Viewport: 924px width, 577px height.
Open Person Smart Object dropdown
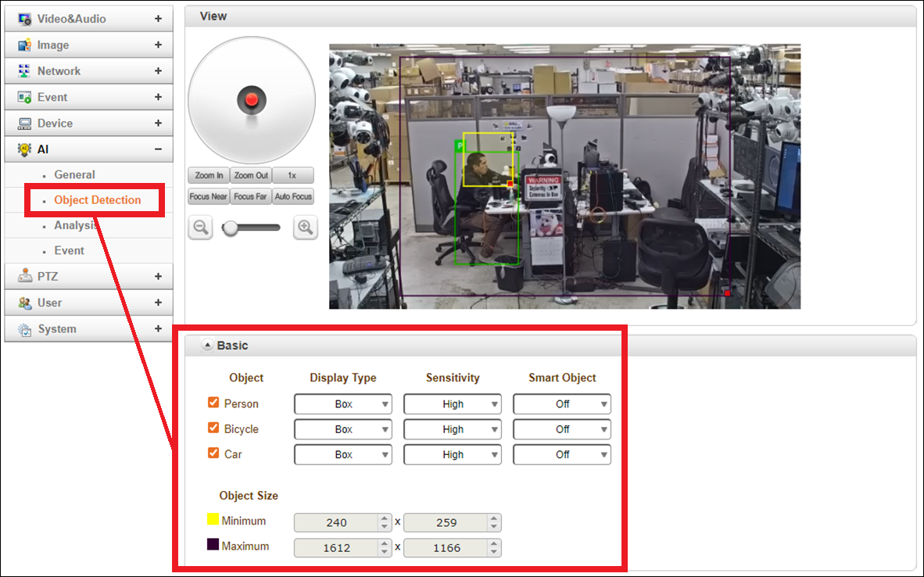pyautogui.click(x=562, y=404)
